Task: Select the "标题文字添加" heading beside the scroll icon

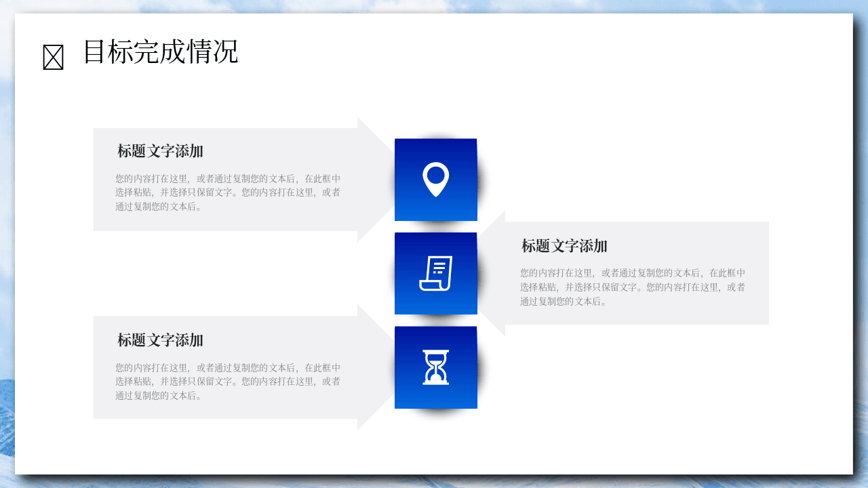Action: pos(564,246)
